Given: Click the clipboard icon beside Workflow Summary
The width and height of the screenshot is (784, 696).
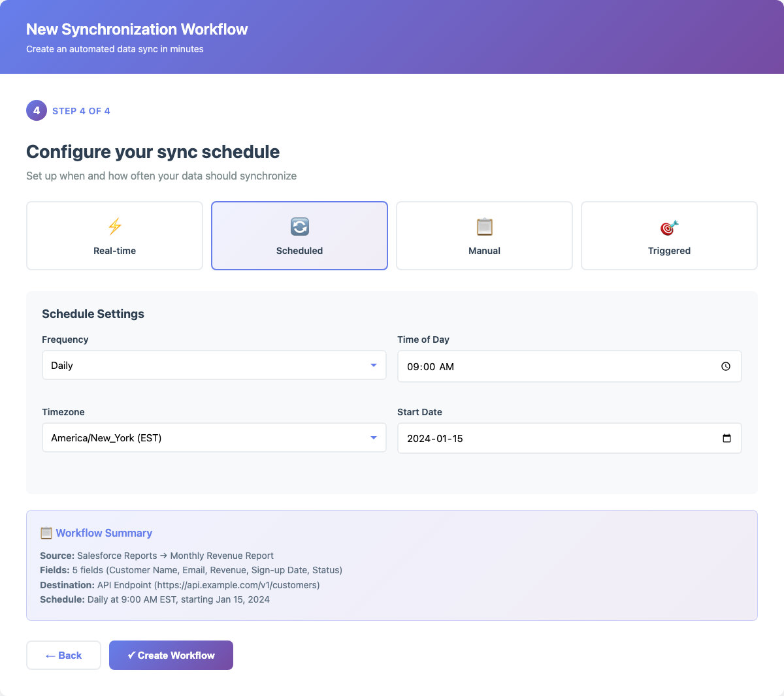Looking at the screenshot, I should [46, 533].
